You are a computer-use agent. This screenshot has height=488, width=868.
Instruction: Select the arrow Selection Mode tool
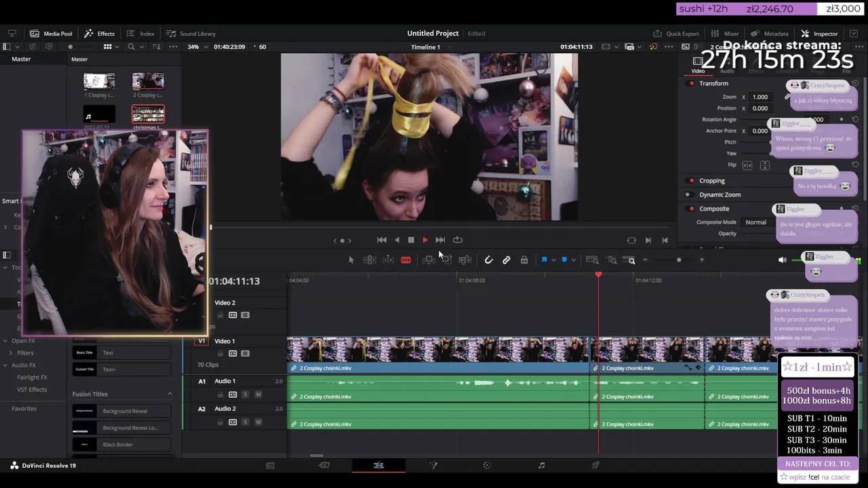coord(351,260)
